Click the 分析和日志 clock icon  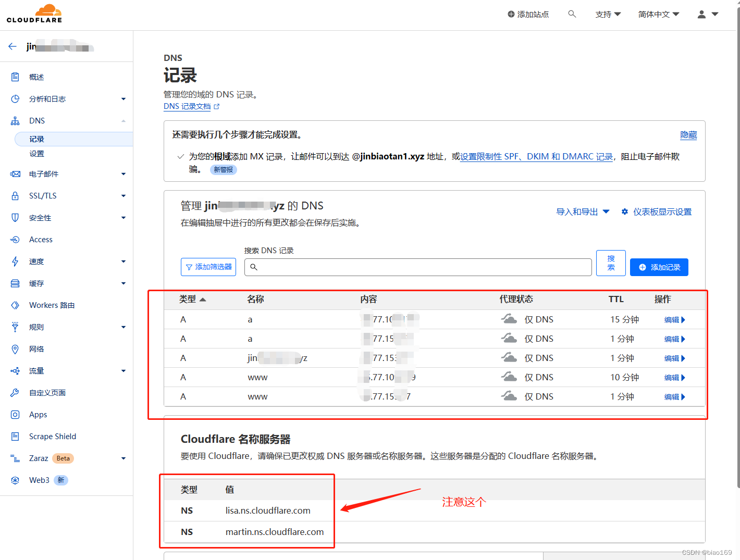click(15, 99)
